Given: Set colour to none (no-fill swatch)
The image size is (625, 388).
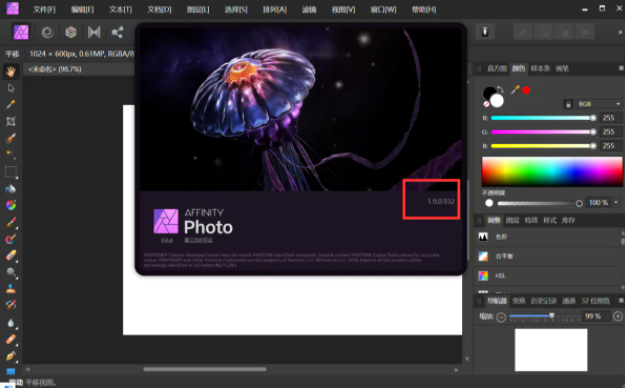Looking at the screenshot, I should (486, 104).
